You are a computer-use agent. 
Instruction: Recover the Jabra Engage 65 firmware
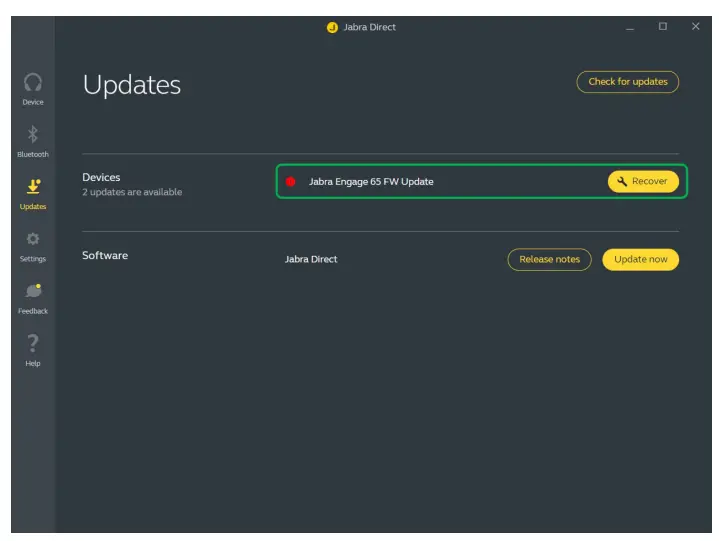643,182
